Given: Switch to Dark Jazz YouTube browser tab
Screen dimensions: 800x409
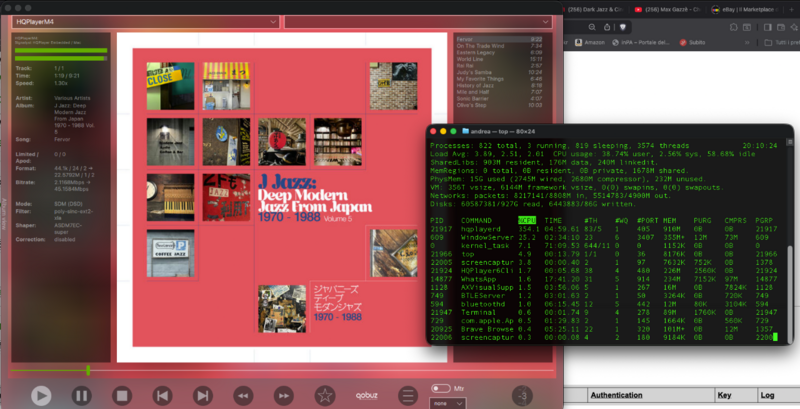Looking at the screenshot, I should 595,9.
